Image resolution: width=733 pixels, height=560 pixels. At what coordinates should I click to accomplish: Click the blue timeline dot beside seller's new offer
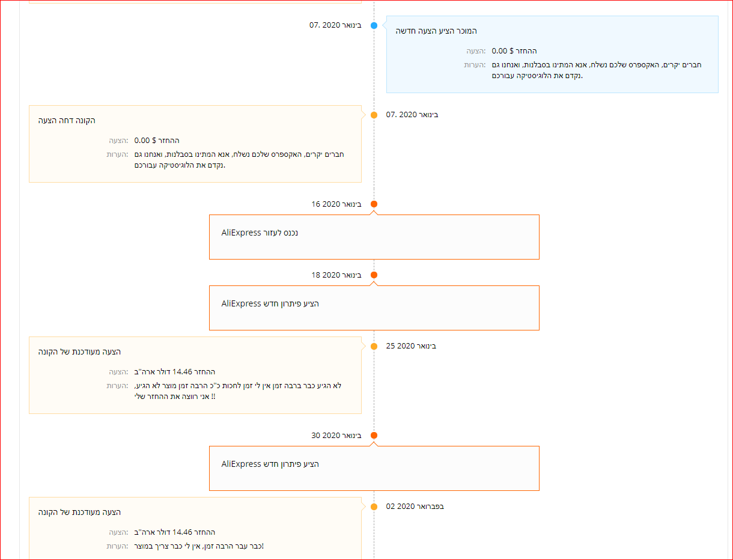374,25
